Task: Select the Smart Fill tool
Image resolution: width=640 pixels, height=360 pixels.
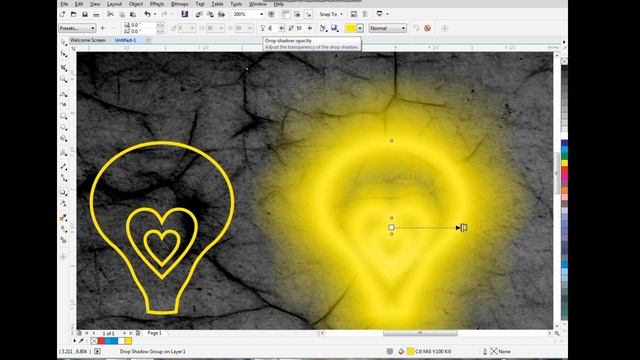Action: pos(64,240)
